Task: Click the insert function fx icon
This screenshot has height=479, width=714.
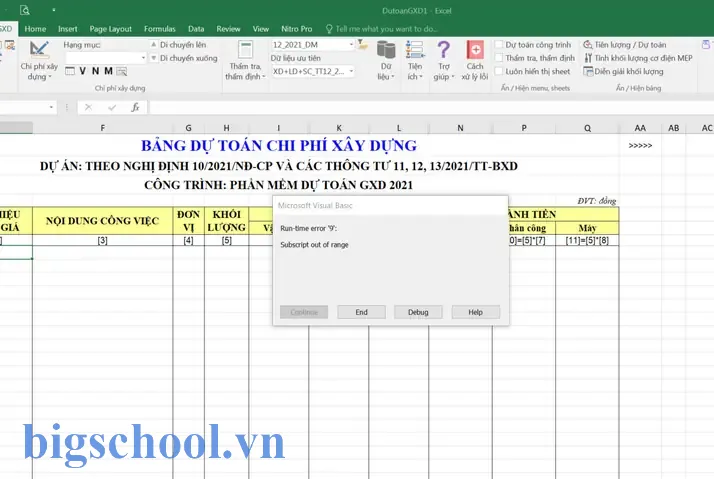Action: (135, 107)
